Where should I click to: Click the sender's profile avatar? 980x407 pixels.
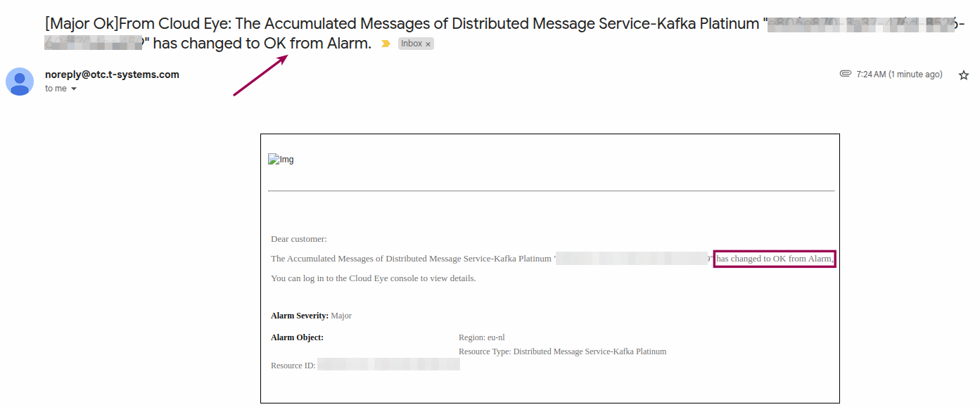(20, 82)
